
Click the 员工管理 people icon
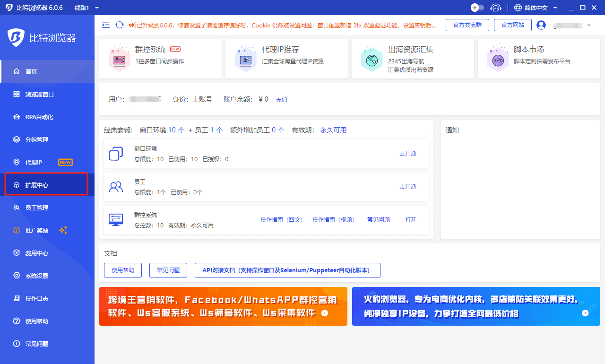point(17,208)
